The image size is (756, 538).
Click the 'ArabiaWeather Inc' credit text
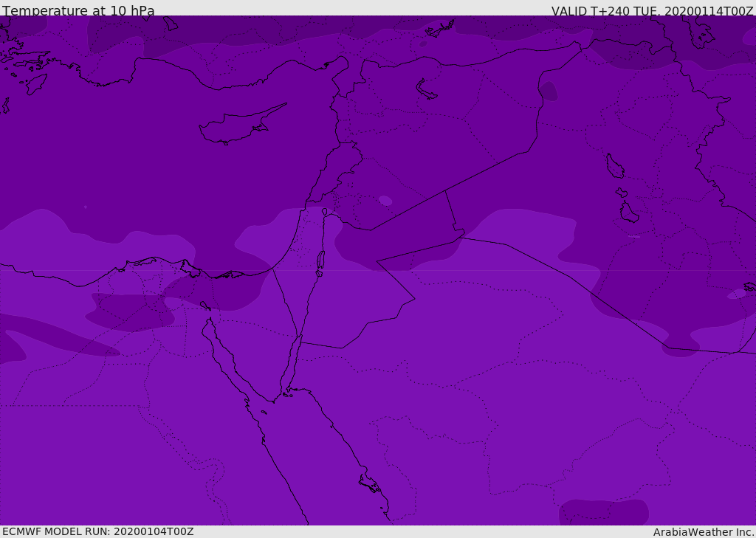coord(703,532)
